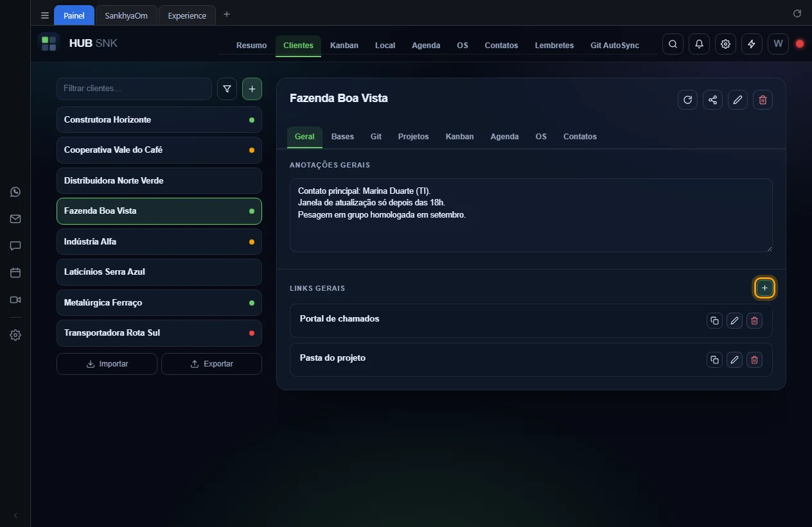The width and height of the screenshot is (812, 527).
Task: Collapse the left sidebar with the chevron
Action: (x=15, y=515)
